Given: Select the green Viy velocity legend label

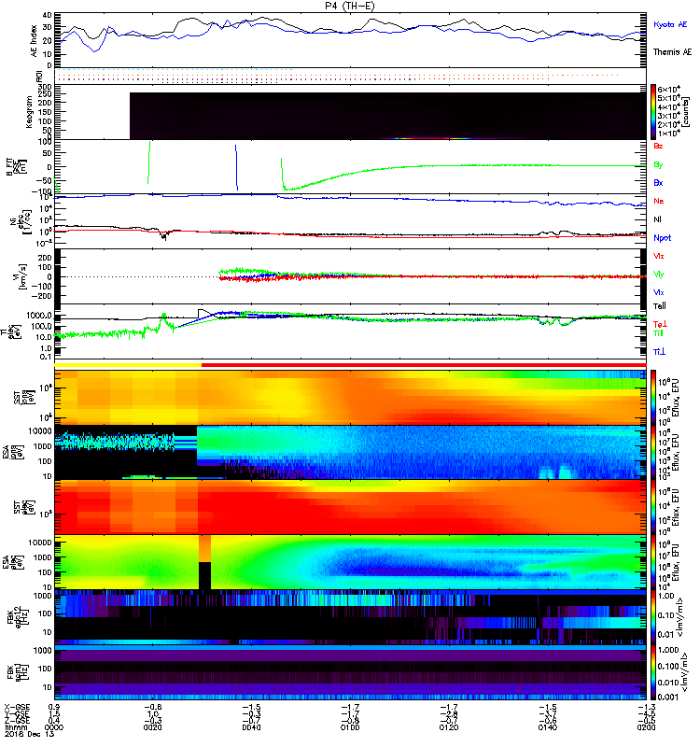Looking at the screenshot, I should pos(659,275).
